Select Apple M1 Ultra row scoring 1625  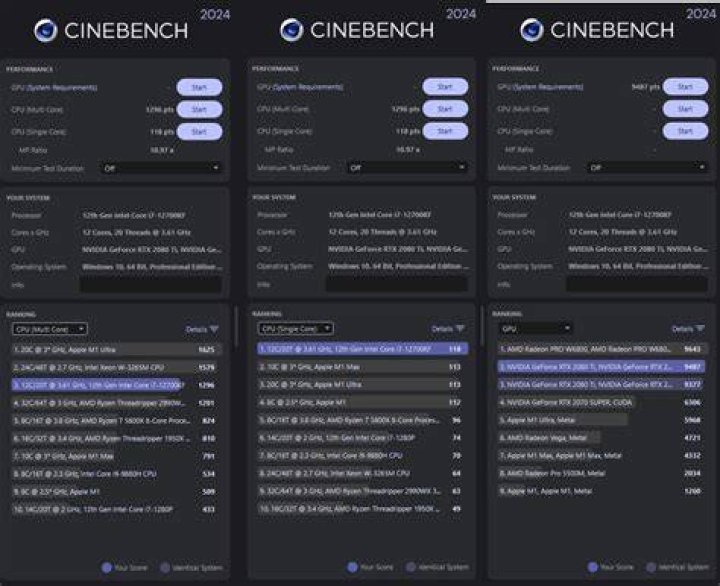point(117,349)
